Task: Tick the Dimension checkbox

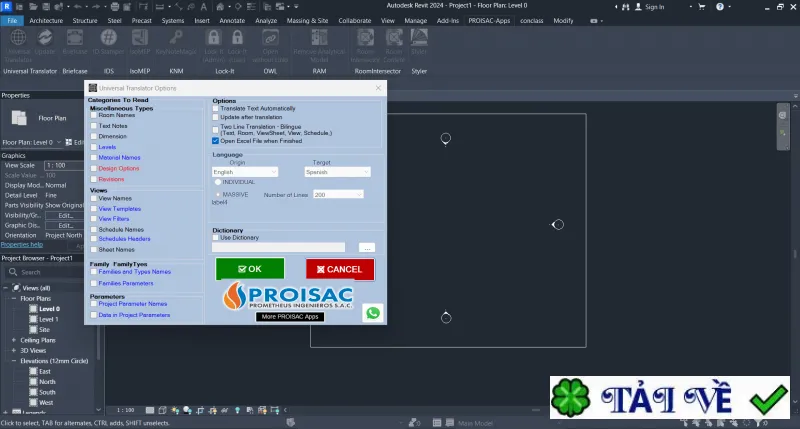Action: 94,137
